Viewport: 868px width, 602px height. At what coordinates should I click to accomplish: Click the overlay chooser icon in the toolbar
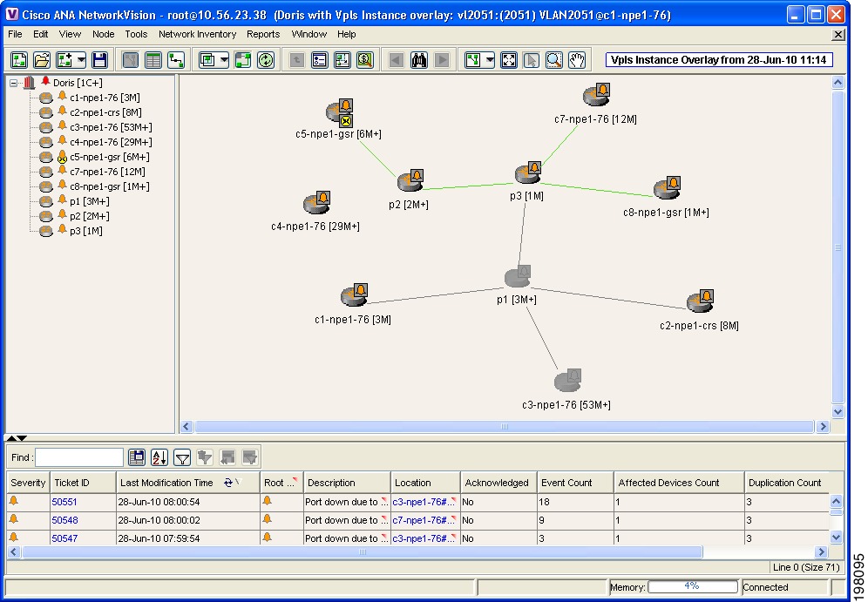(x=207, y=60)
